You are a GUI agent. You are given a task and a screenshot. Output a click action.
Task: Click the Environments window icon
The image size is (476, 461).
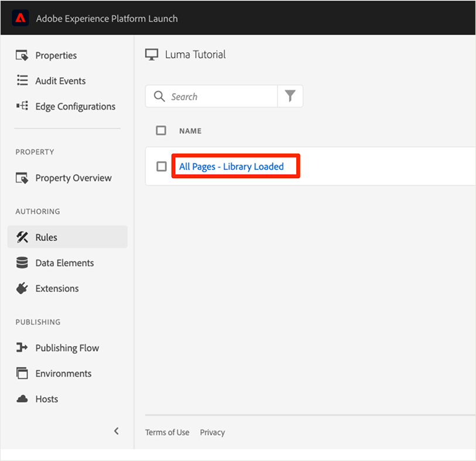[x=22, y=373]
